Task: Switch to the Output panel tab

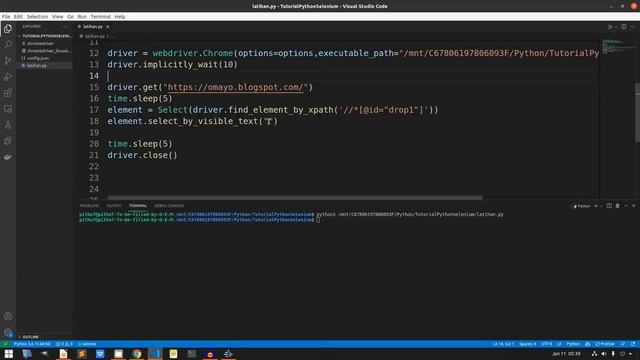Action: 114,206
